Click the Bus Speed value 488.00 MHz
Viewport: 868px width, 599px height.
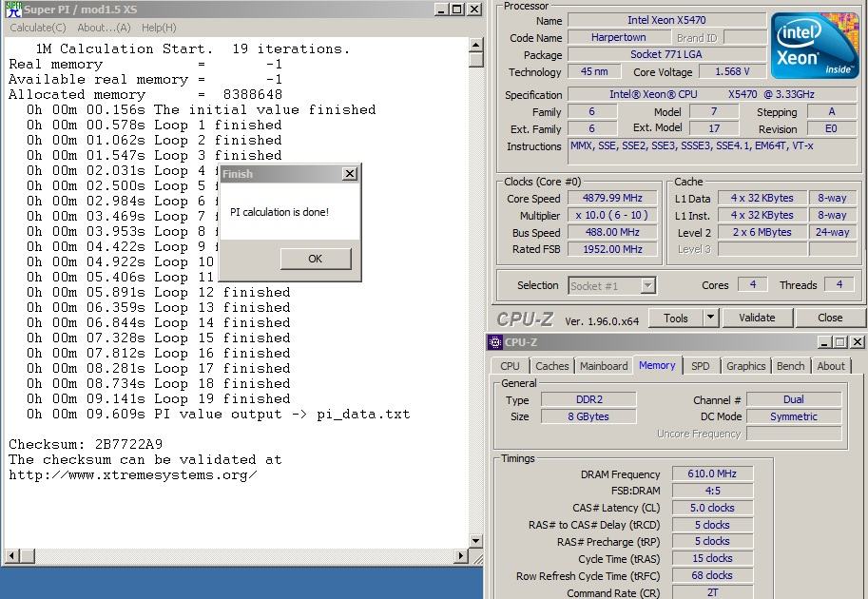click(x=612, y=233)
